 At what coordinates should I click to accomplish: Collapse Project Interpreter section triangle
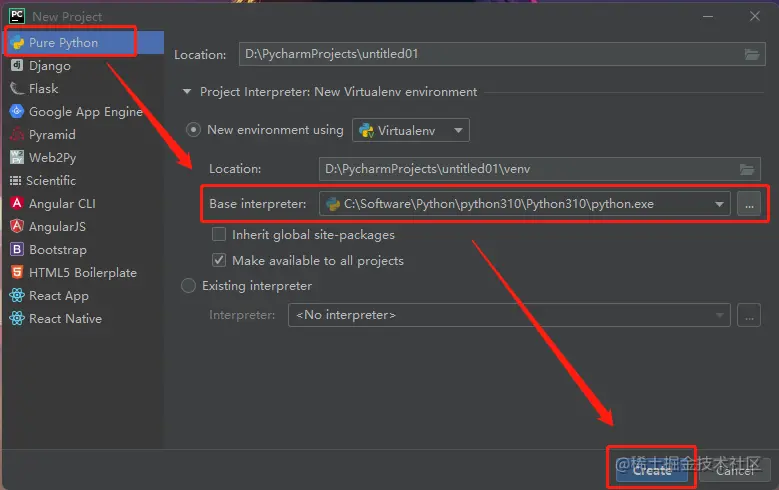click(x=187, y=91)
